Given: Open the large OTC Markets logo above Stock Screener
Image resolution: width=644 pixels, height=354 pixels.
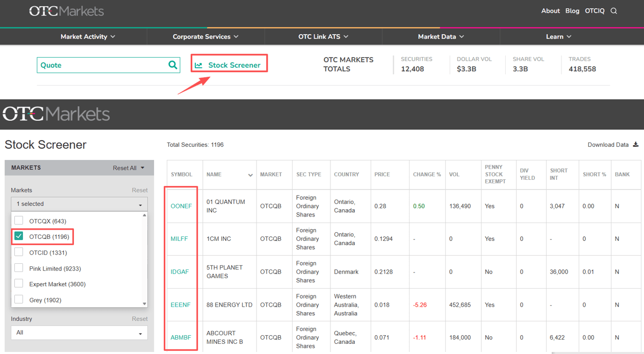Looking at the screenshot, I should [56, 114].
